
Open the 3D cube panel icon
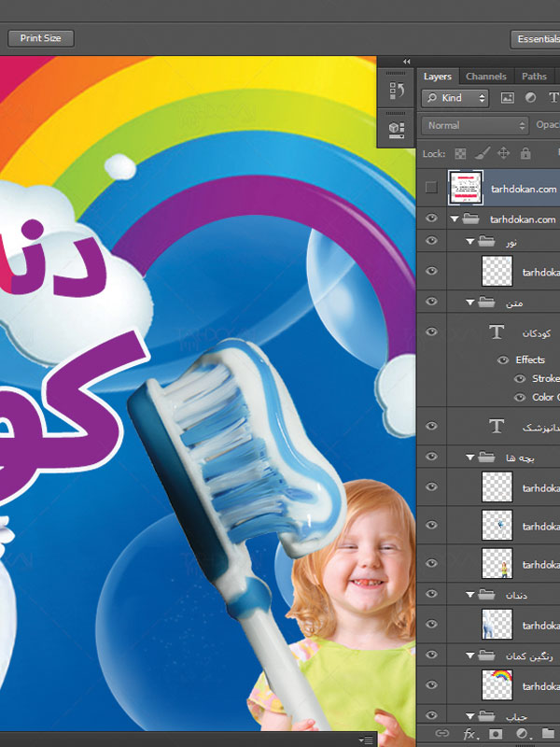pos(397,129)
